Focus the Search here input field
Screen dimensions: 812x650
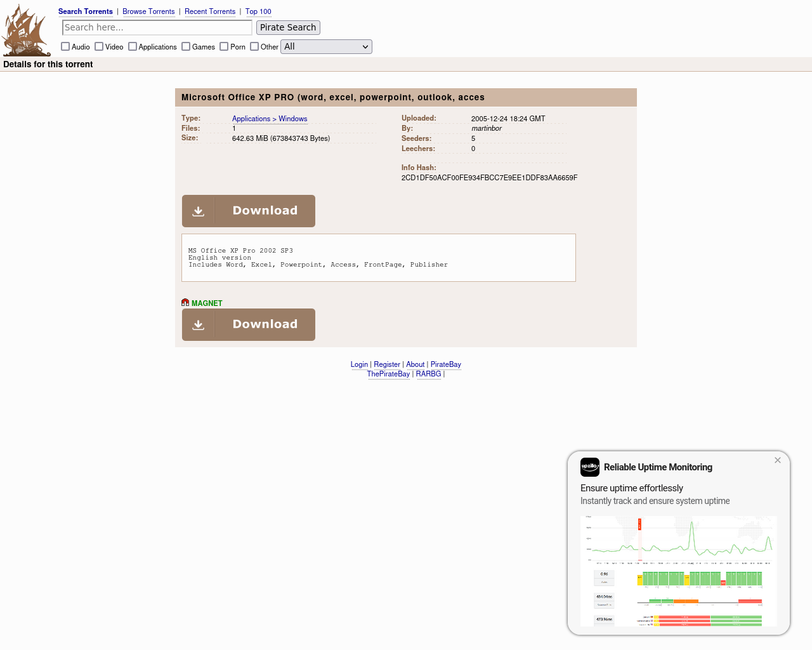(157, 27)
